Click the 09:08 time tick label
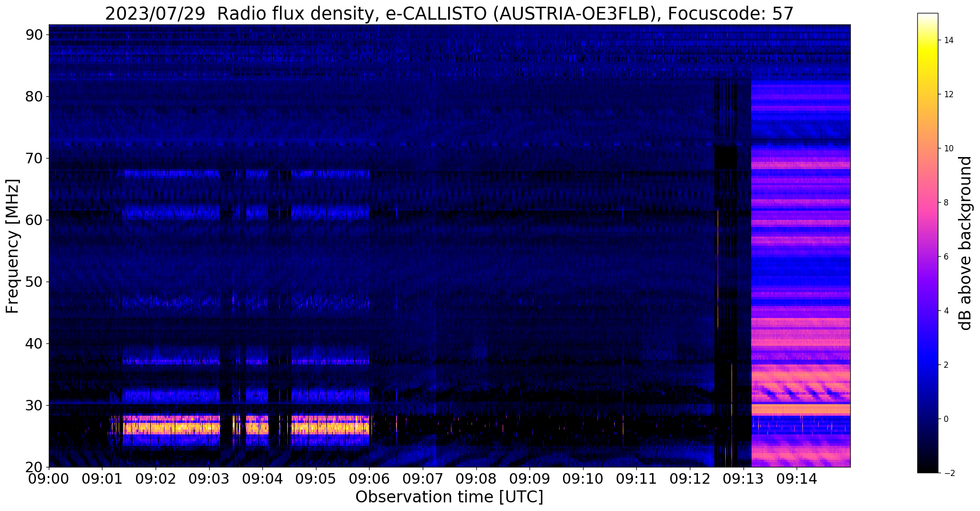This screenshot has height=511, width=980. [476, 478]
